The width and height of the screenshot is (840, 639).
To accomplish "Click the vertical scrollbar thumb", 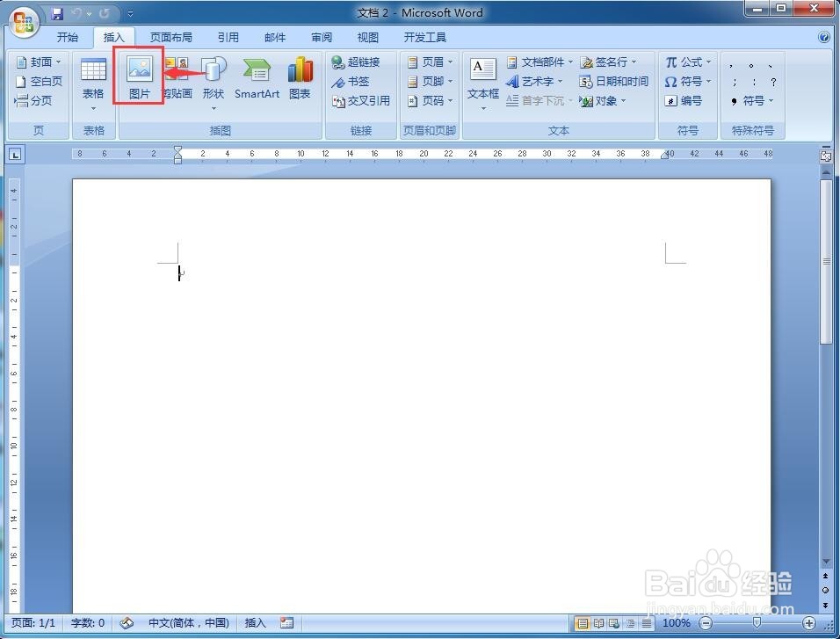I will [826, 262].
